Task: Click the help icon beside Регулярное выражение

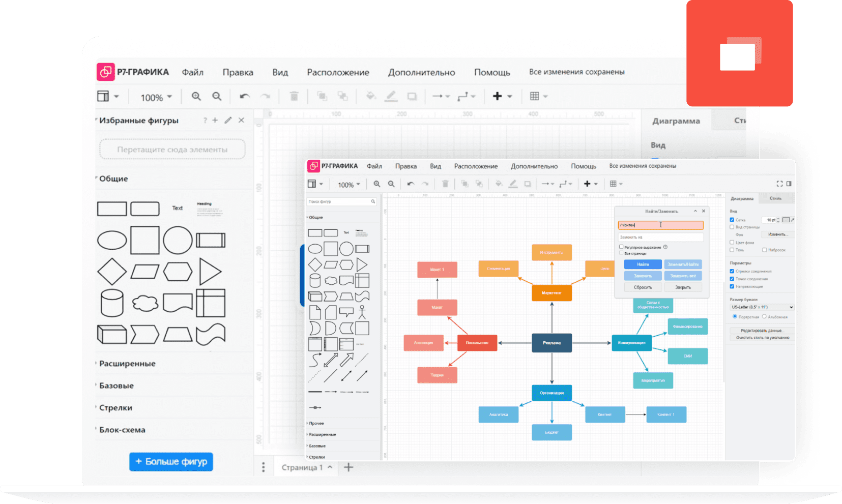Action: coord(665,247)
